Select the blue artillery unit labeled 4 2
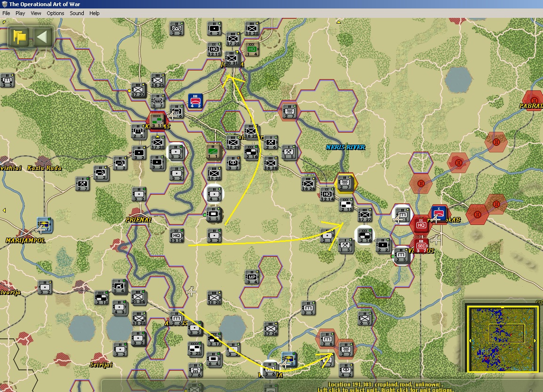Image resolution: width=543 pixels, height=392 pixels. pos(195,101)
